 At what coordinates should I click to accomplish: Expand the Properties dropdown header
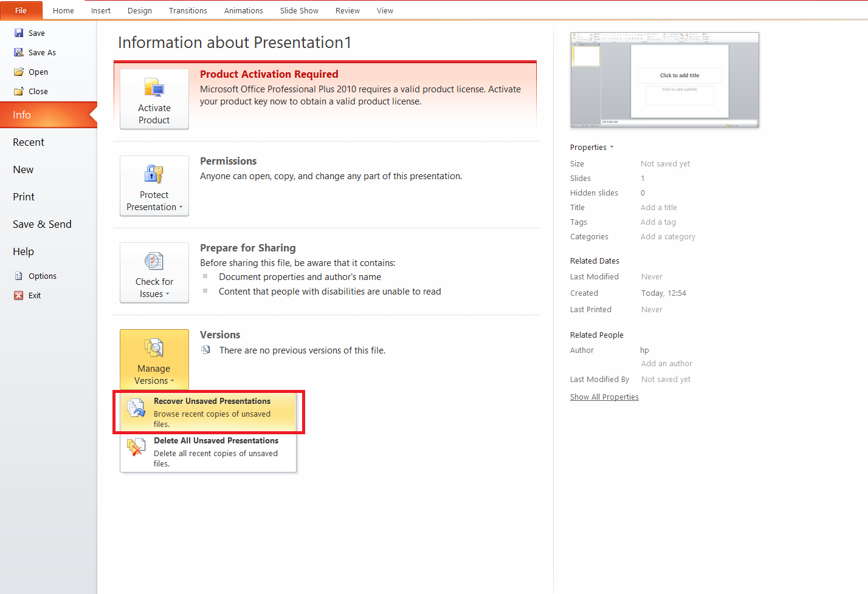[592, 147]
